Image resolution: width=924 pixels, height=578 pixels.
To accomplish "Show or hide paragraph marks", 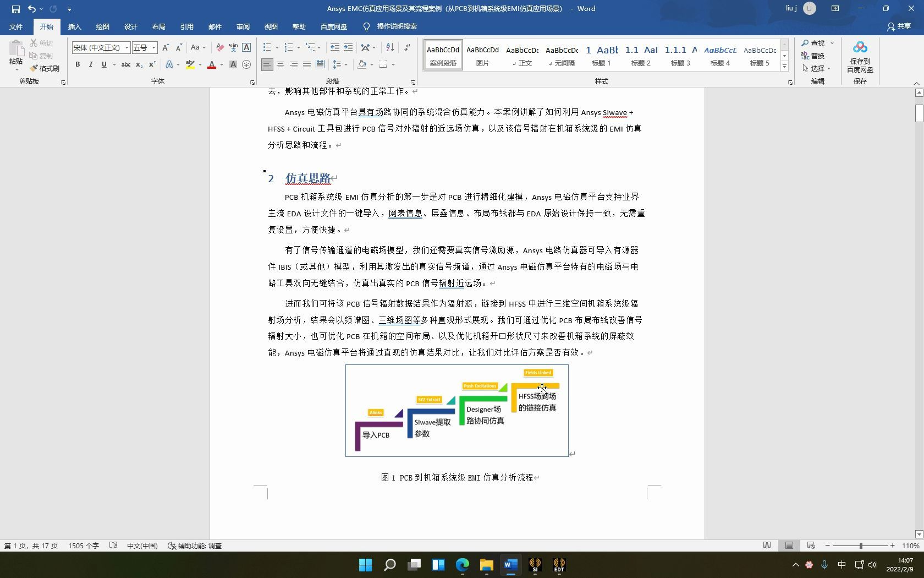I will (408, 47).
